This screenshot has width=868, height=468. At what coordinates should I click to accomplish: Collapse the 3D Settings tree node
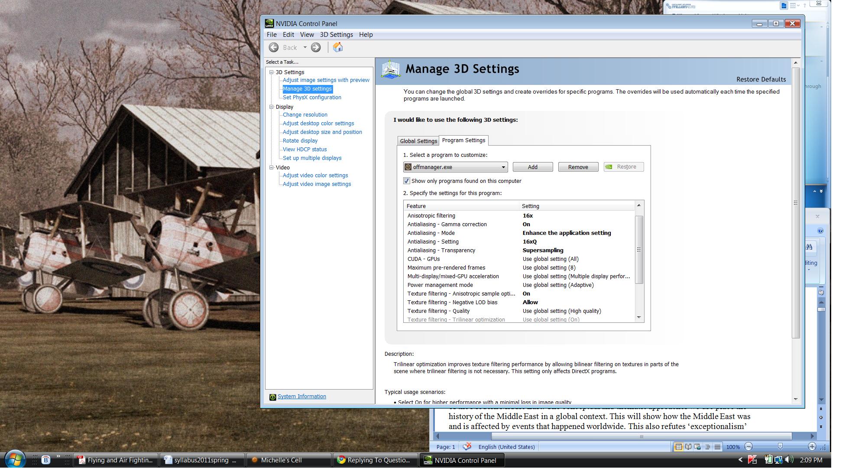[x=272, y=72]
